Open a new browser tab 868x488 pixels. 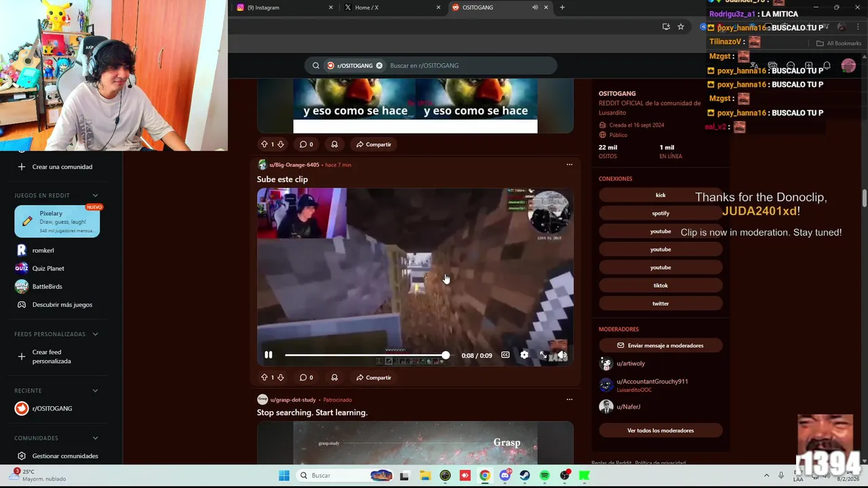pyautogui.click(x=562, y=7)
